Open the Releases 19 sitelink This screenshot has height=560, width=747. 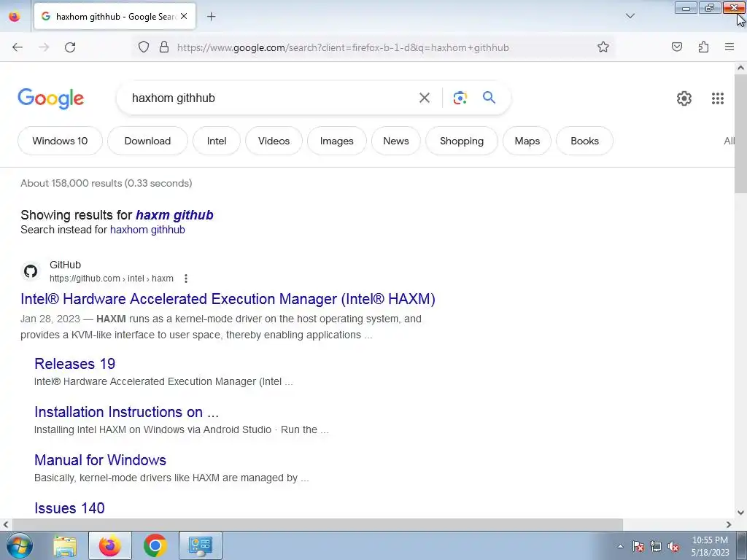tap(75, 364)
